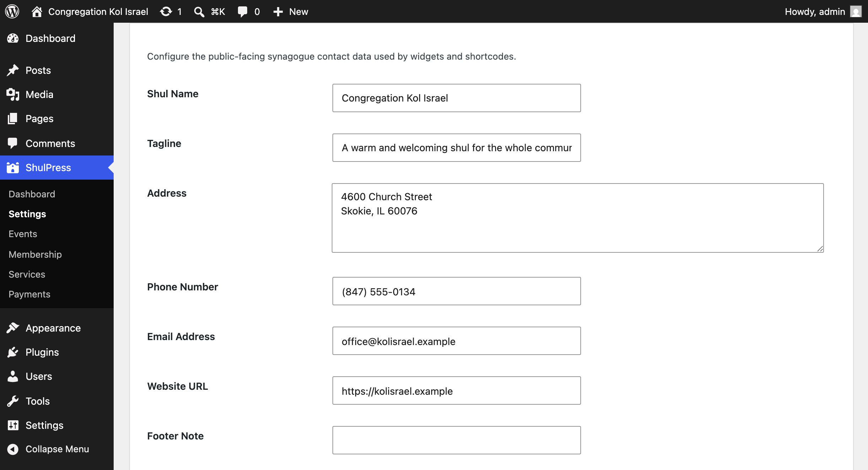Open the Comments menu item

pyautogui.click(x=57, y=143)
